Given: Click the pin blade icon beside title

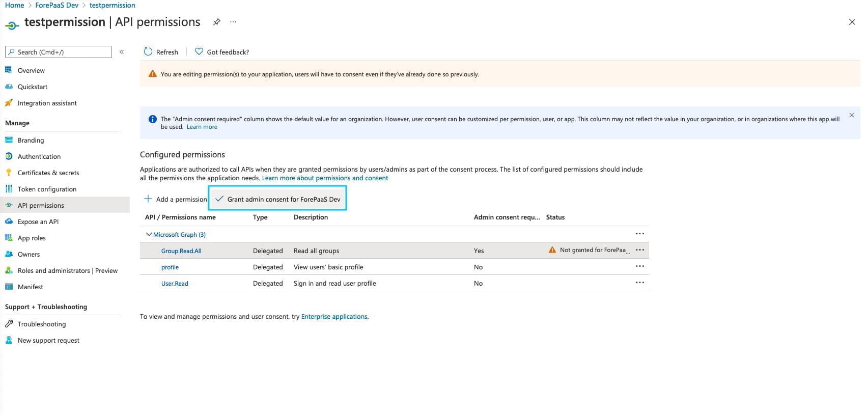Looking at the screenshot, I should [217, 22].
